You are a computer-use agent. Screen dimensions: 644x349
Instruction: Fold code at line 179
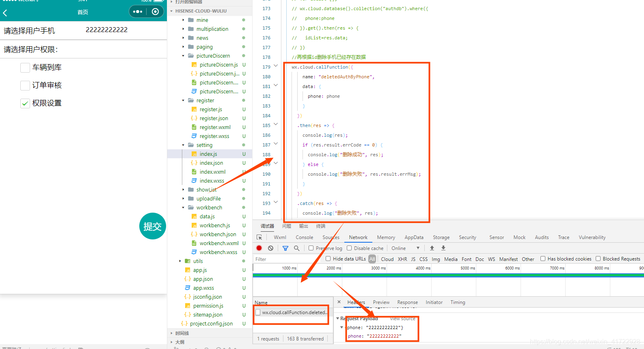276,66
